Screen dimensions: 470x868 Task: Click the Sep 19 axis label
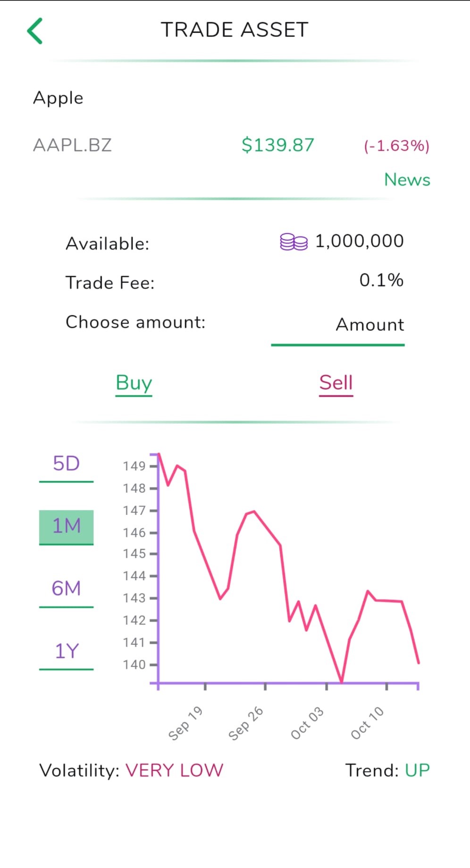[x=185, y=723]
